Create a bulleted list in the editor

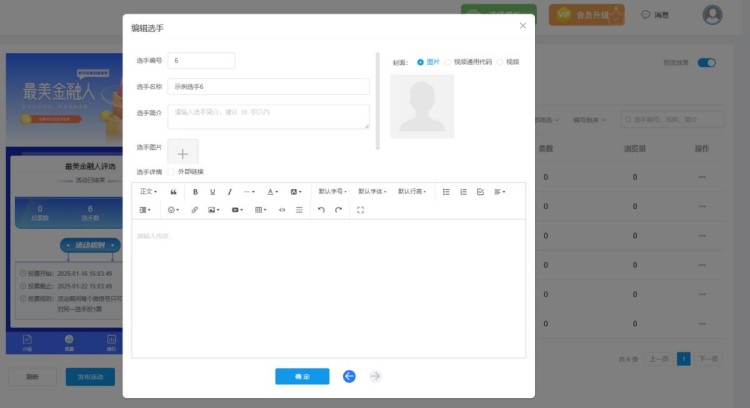446,191
